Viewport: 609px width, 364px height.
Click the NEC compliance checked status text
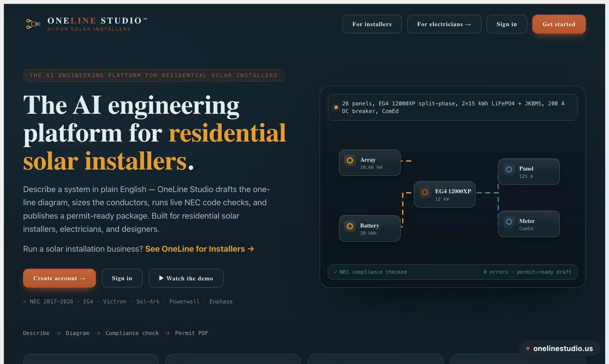[x=373, y=272]
